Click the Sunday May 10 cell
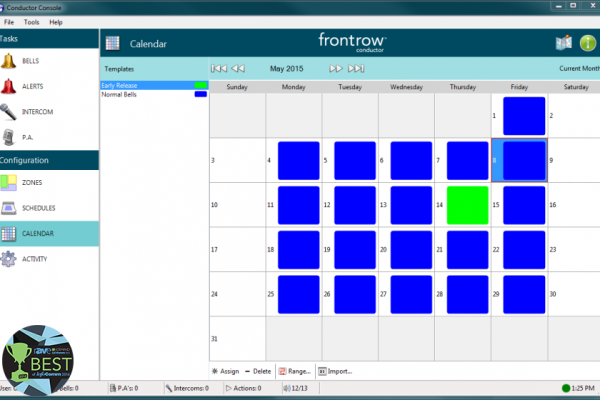Image resolution: width=600 pixels, height=400 pixels. coord(238,205)
